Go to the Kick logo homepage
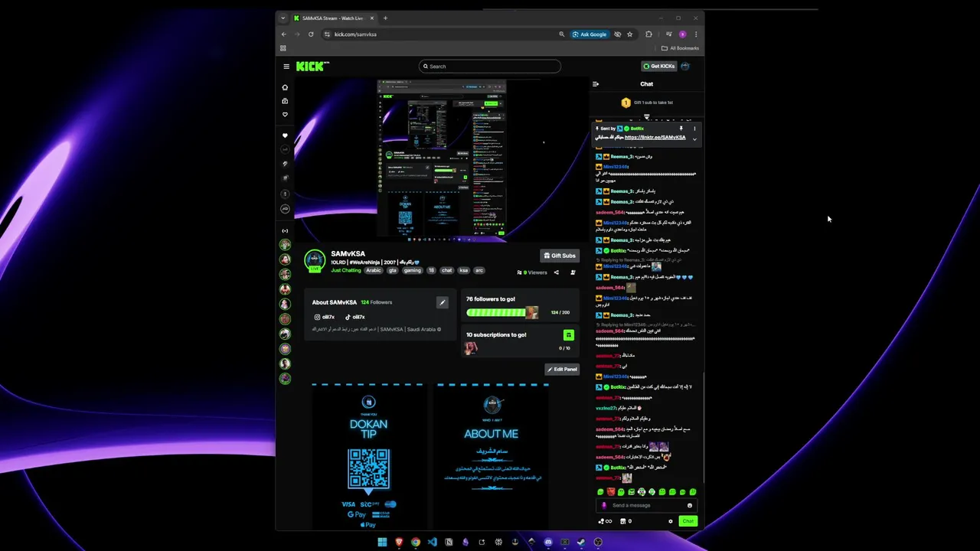 point(312,66)
